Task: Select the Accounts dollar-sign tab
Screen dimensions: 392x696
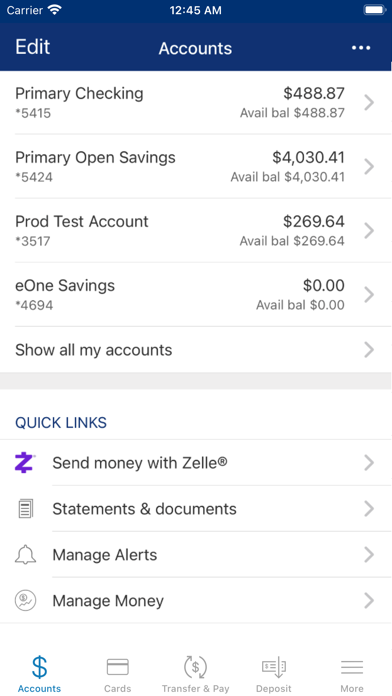Action: point(40,675)
